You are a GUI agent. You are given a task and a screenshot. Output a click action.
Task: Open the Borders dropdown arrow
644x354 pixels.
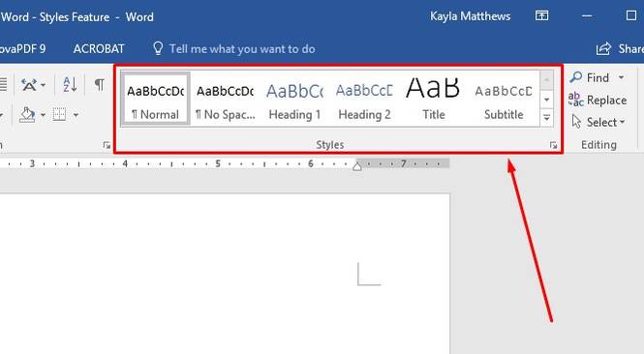[76, 115]
